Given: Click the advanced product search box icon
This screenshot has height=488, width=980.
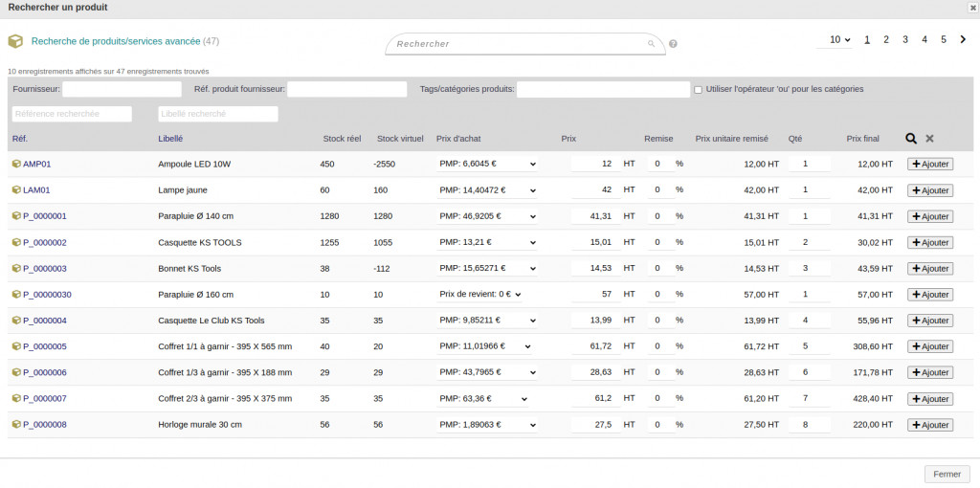Looking at the screenshot, I should click(15, 42).
